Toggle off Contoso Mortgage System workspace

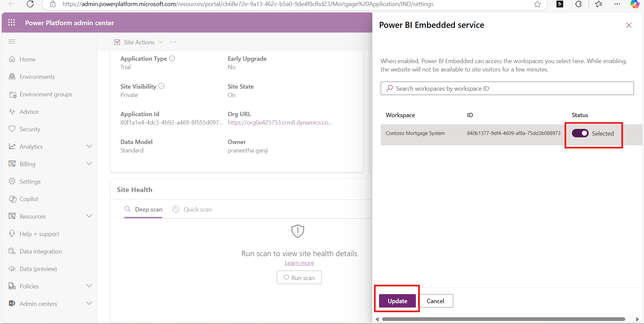(x=580, y=133)
